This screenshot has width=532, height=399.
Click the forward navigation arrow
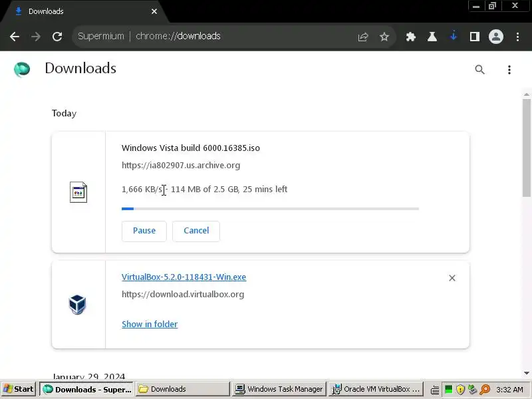point(36,37)
